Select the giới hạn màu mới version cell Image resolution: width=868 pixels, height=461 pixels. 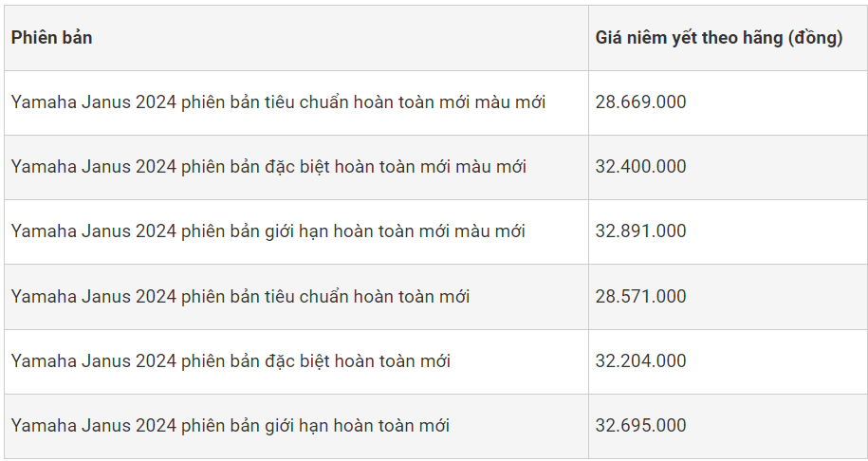[268, 231]
